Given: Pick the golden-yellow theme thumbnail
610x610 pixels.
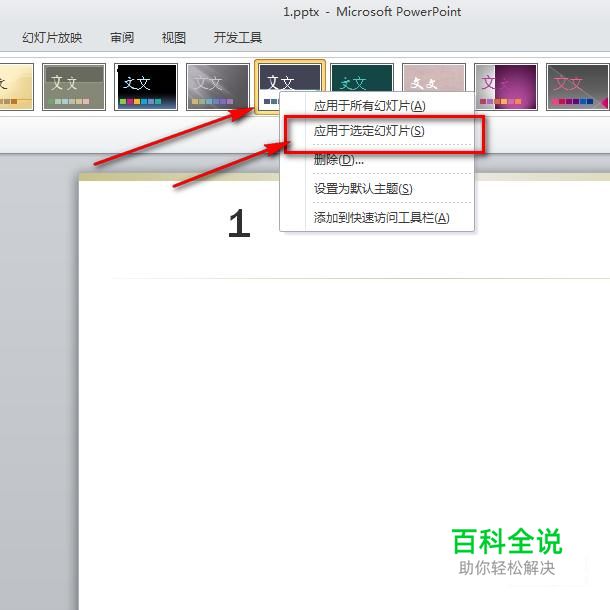Looking at the screenshot, I should 16,87.
